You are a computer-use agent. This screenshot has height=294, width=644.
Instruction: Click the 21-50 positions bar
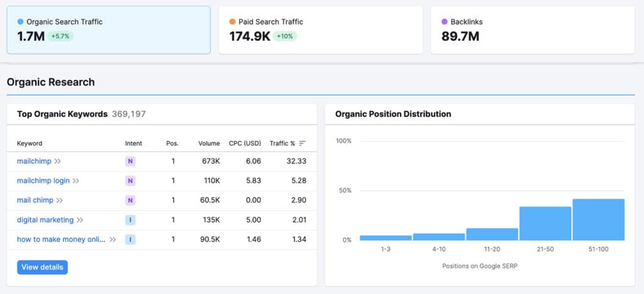coord(545,223)
